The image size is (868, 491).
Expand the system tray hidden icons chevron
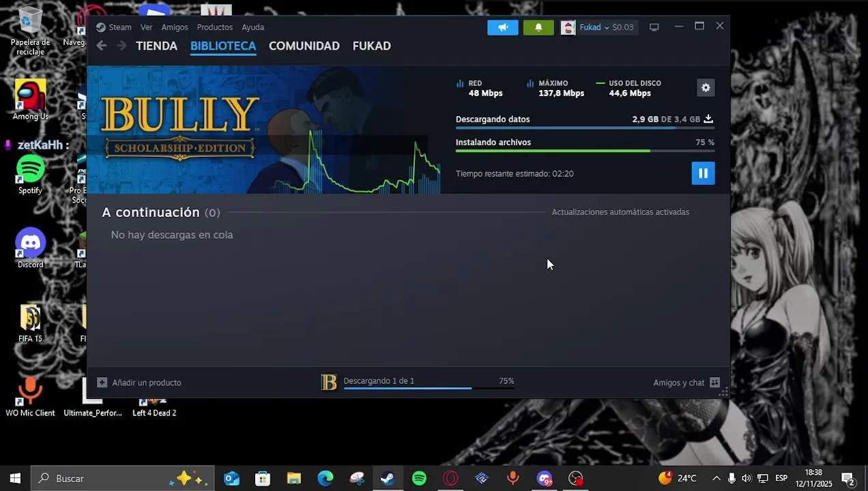tap(716, 479)
